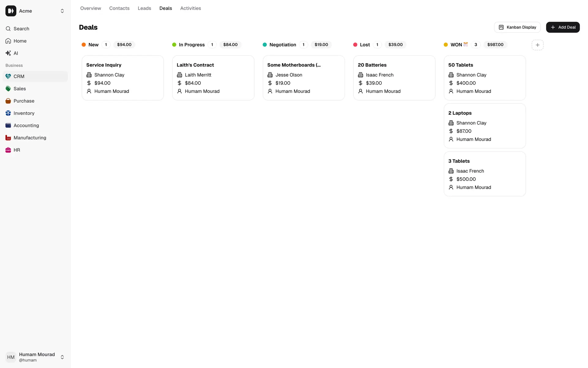Switch to the Contacts tab
Image resolution: width=588 pixels, height=368 pixels.
click(x=119, y=8)
